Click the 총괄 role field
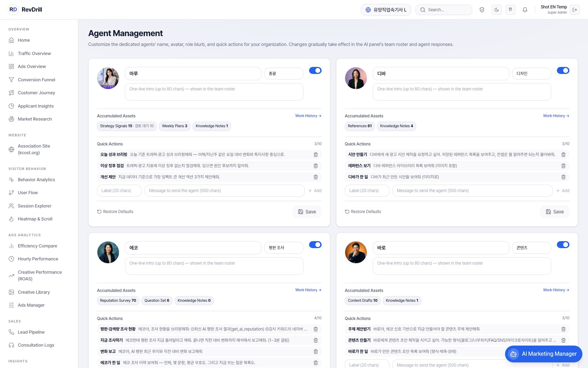This screenshot has height=368, width=588. tap(284, 74)
